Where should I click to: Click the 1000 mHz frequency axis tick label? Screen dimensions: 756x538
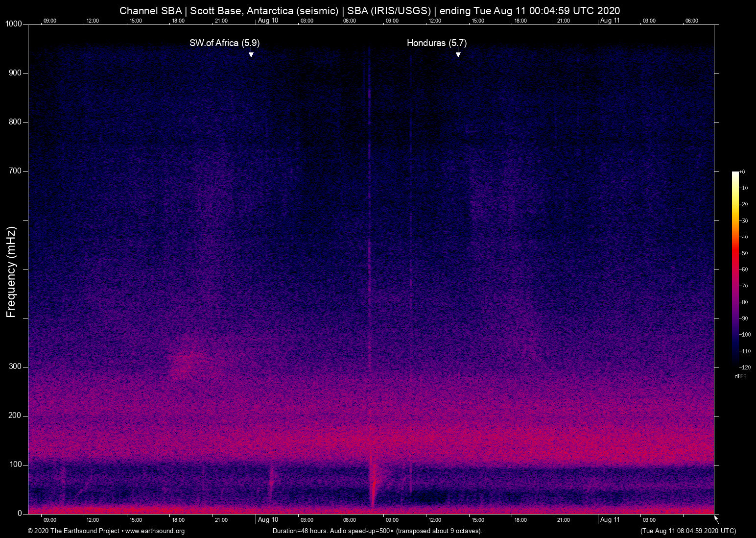[14, 24]
